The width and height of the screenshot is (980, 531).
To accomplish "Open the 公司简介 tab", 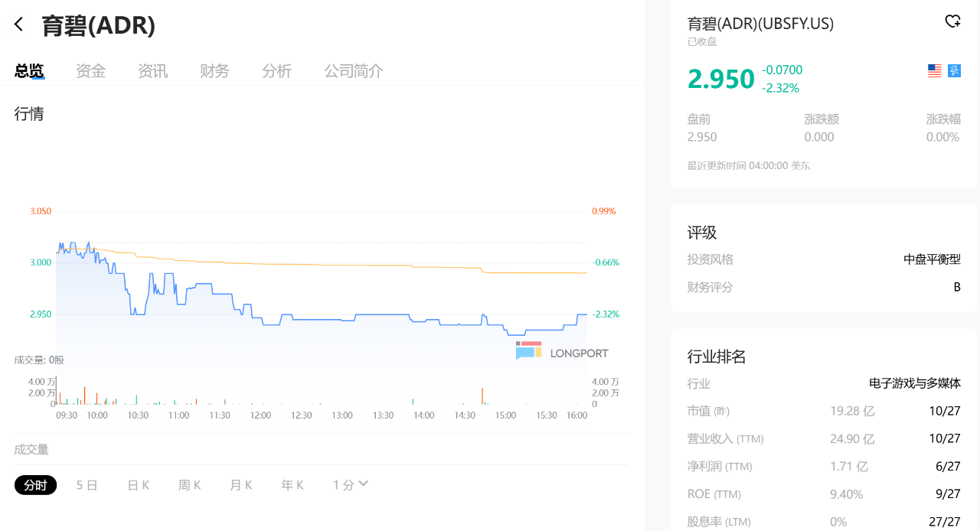I will (x=354, y=71).
